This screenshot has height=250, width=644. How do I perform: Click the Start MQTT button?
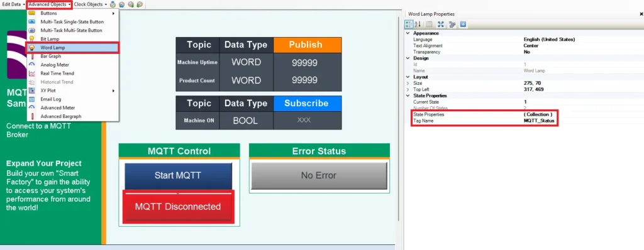pos(178,176)
